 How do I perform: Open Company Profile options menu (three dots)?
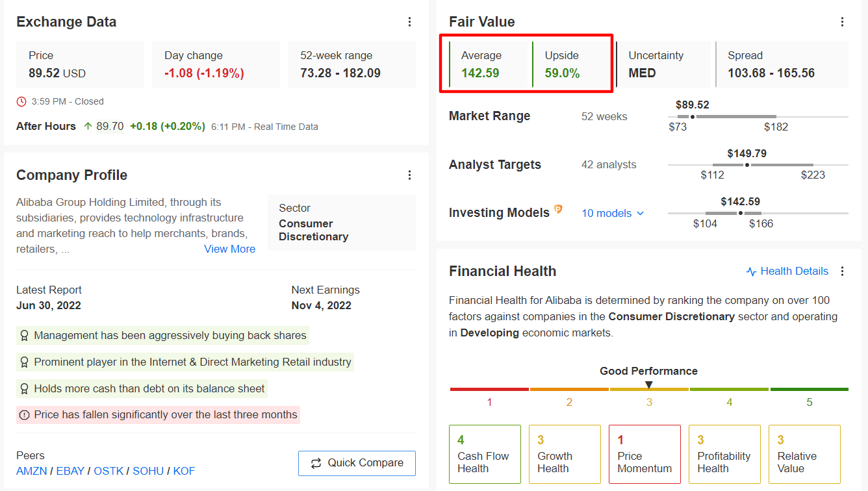click(409, 175)
